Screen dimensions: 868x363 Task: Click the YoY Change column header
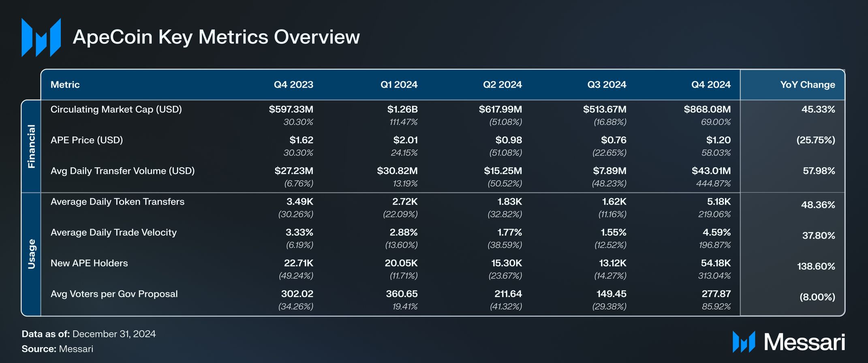pyautogui.click(x=807, y=85)
